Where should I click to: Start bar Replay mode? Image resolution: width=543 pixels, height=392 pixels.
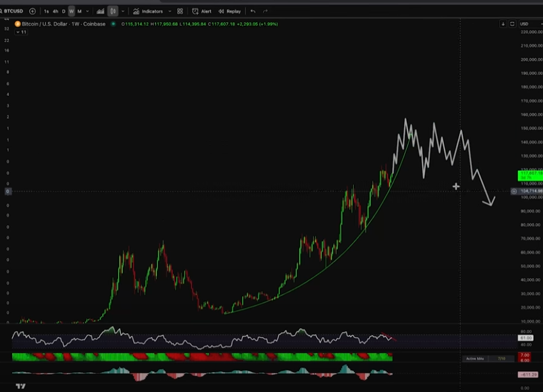(229, 12)
